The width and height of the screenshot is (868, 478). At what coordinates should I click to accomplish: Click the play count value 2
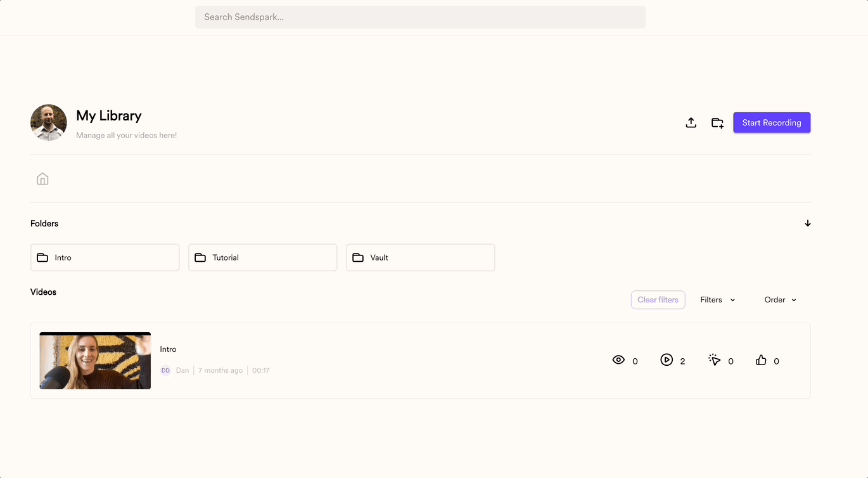[x=682, y=361]
